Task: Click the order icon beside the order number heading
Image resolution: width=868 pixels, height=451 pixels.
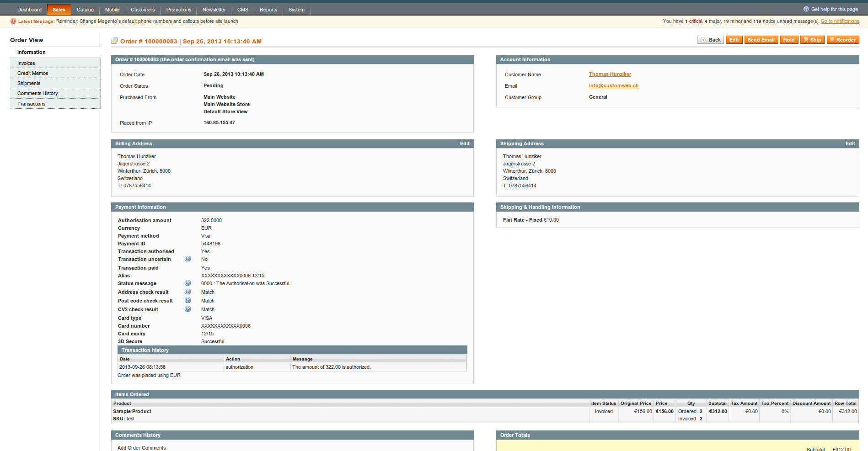Action: coord(114,41)
